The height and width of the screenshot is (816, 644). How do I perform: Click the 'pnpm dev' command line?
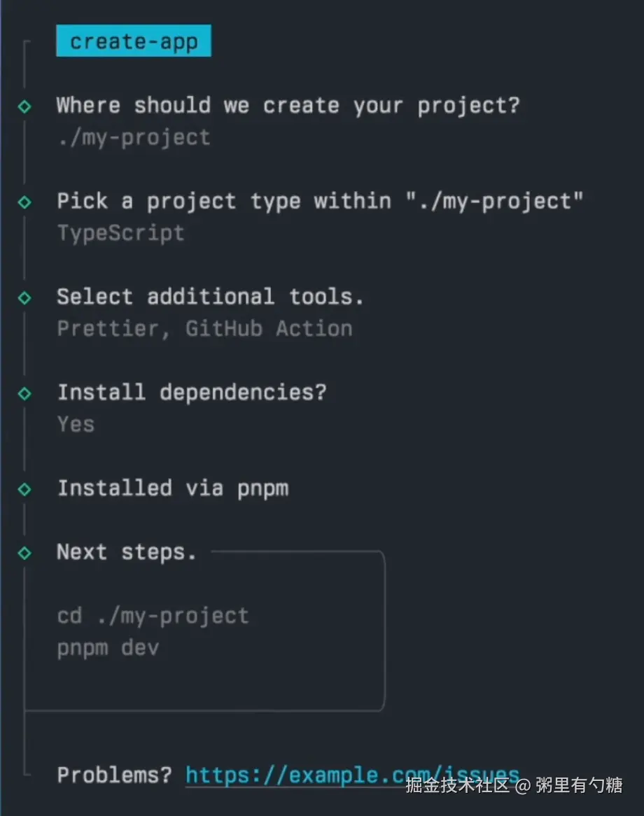coord(108,648)
